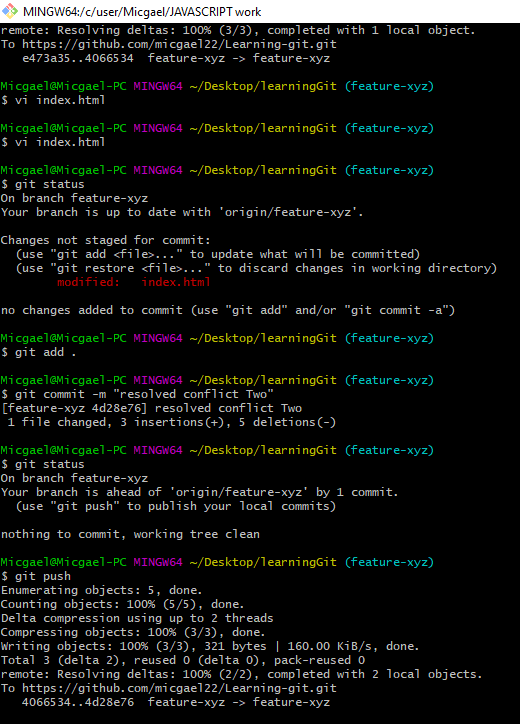Screen dimensions: 520x724
Task: Click the prompt line above '$ git push'
Action: [x=217, y=562]
